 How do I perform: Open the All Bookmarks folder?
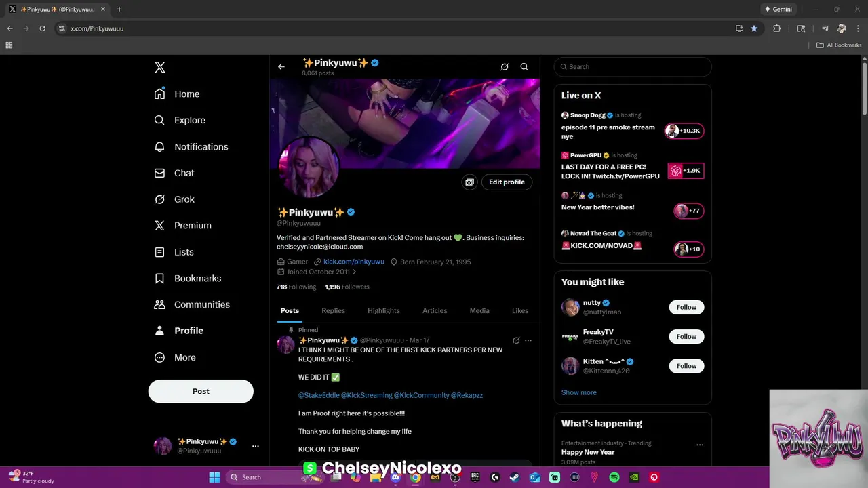click(839, 45)
